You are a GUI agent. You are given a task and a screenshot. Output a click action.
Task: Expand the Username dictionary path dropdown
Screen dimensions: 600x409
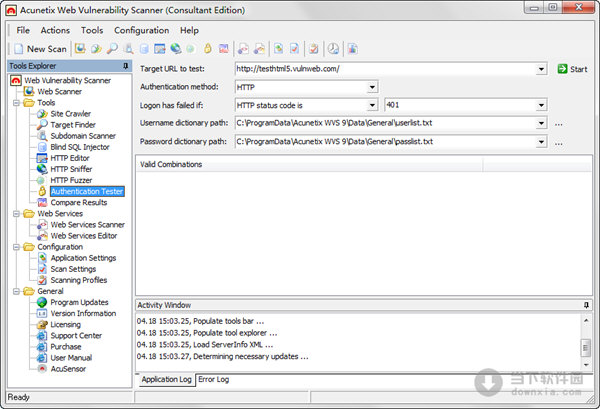click(x=541, y=123)
